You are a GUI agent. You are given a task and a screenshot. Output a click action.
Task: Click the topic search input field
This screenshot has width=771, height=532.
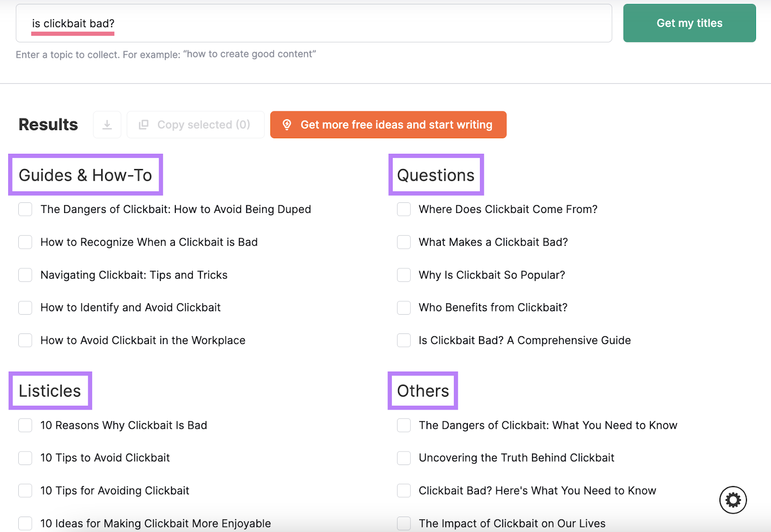(313, 23)
